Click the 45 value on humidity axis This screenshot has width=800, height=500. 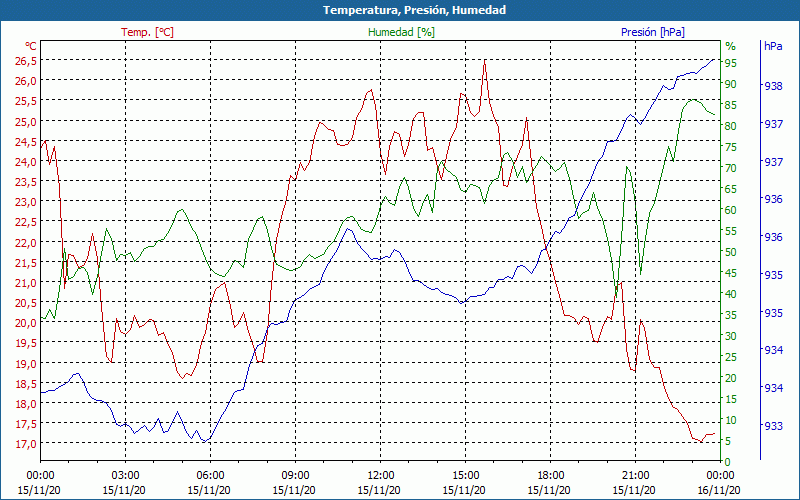pyautogui.click(x=731, y=273)
